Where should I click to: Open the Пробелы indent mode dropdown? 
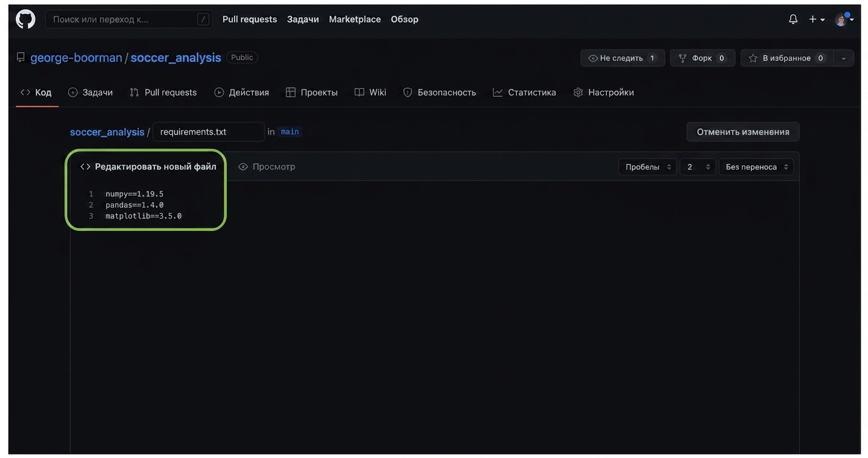[647, 167]
